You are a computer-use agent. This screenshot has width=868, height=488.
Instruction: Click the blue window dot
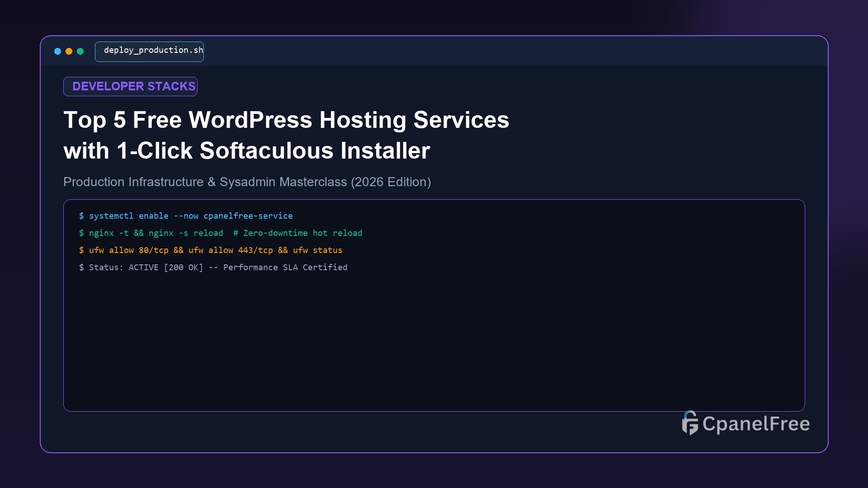point(57,52)
